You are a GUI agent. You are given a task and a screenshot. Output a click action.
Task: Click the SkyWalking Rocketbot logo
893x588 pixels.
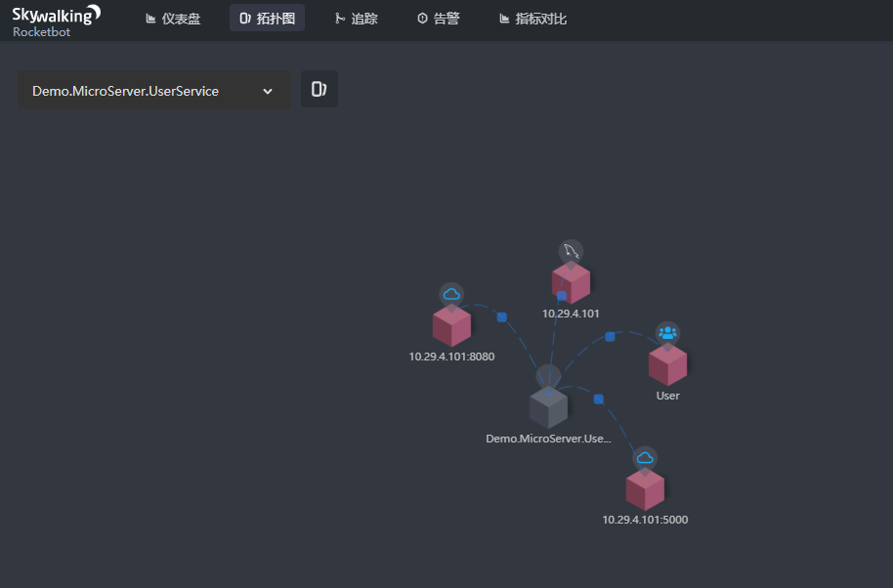[54, 21]
